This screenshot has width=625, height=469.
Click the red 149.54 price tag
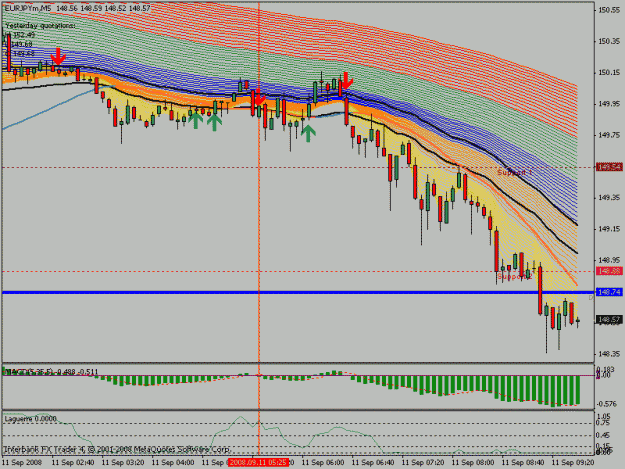pos(609,167)
